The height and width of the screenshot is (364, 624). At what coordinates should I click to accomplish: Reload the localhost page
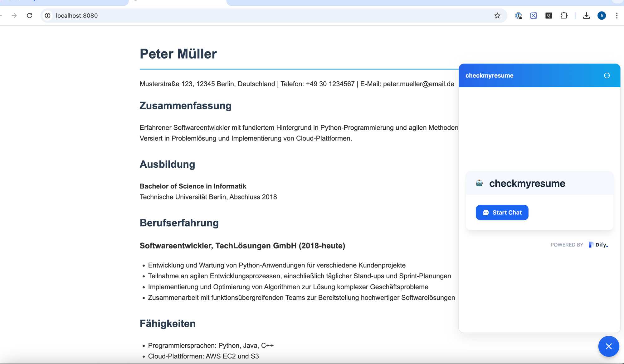coord(29,16)
